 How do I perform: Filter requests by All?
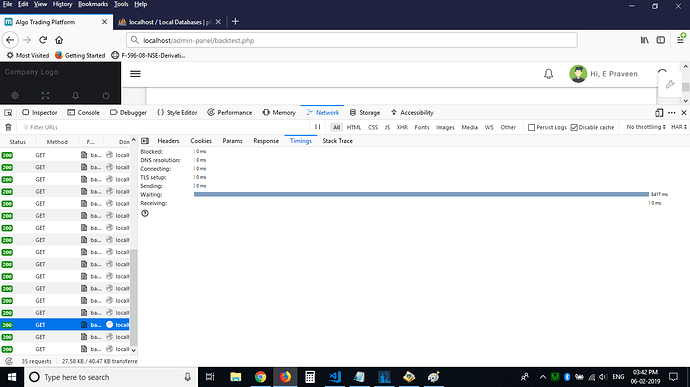pyautogui.click(x=337, y=127)
